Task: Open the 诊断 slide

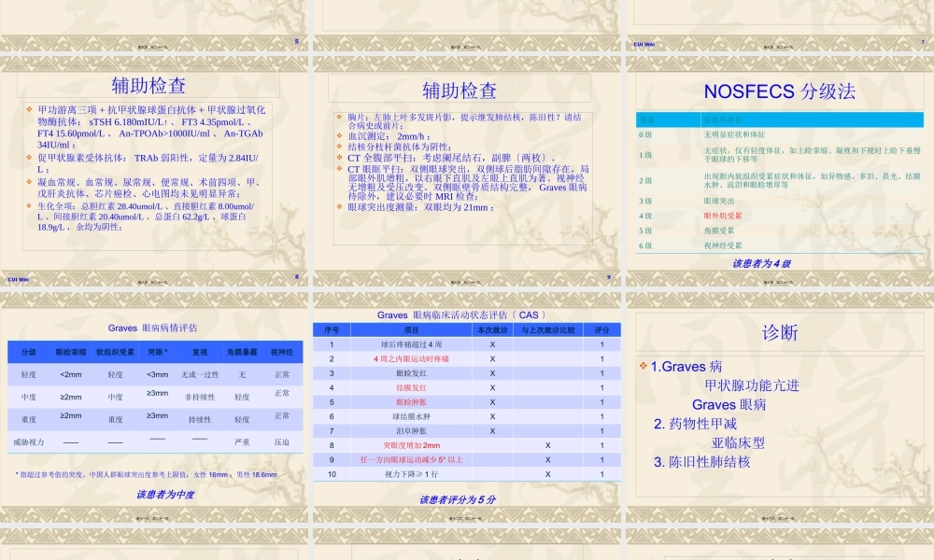Action: (x=780, y=408)
